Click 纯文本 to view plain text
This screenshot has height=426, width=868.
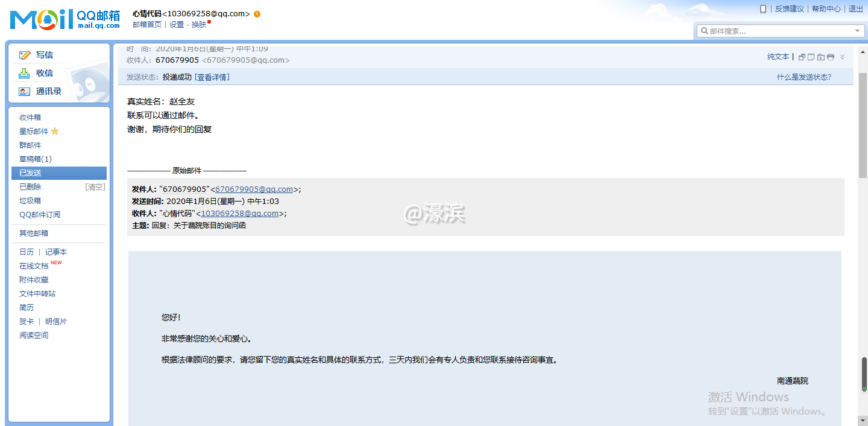click(778, 56)
